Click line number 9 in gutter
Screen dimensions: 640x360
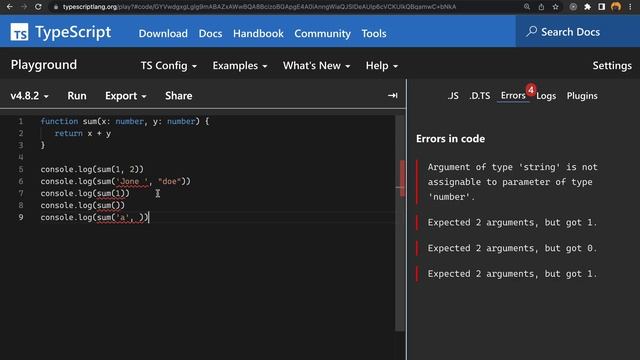coord(21,218)
